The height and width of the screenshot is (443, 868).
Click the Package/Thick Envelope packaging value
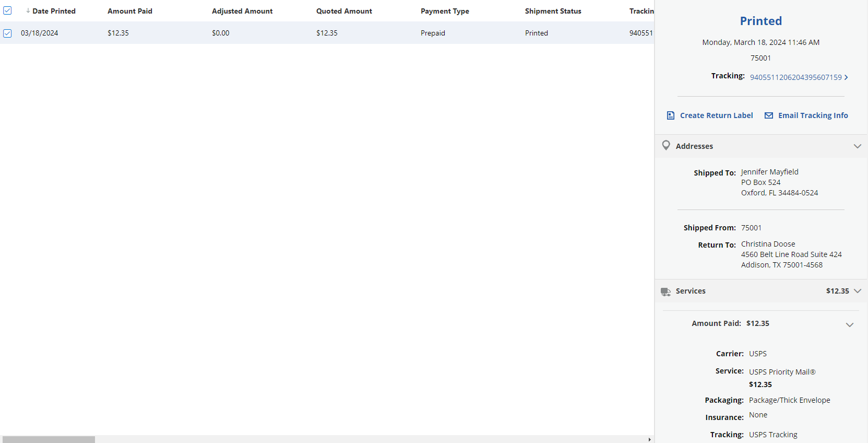789,400
